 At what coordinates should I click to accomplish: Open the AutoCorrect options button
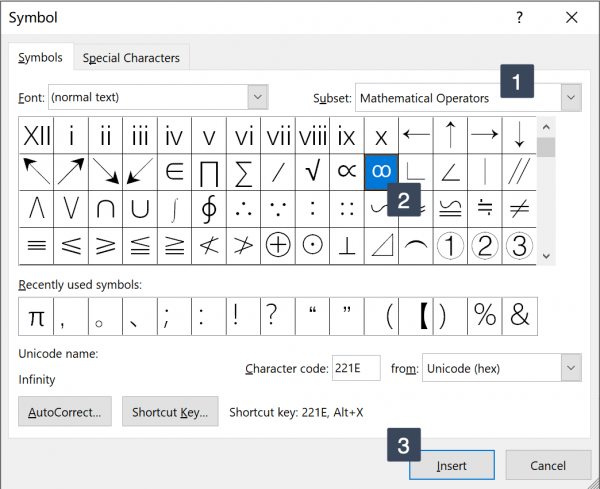click(x=65, y=412)
